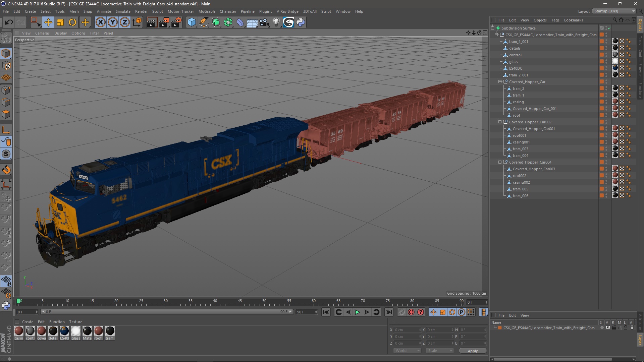Switch to Polygons mode
This screenshot has height=362, width=644.
coord(6,115)
